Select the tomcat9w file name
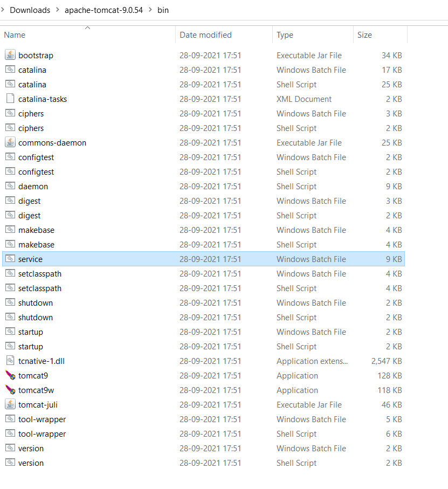Viewport: 448px width, 489px height. [36, 390]
